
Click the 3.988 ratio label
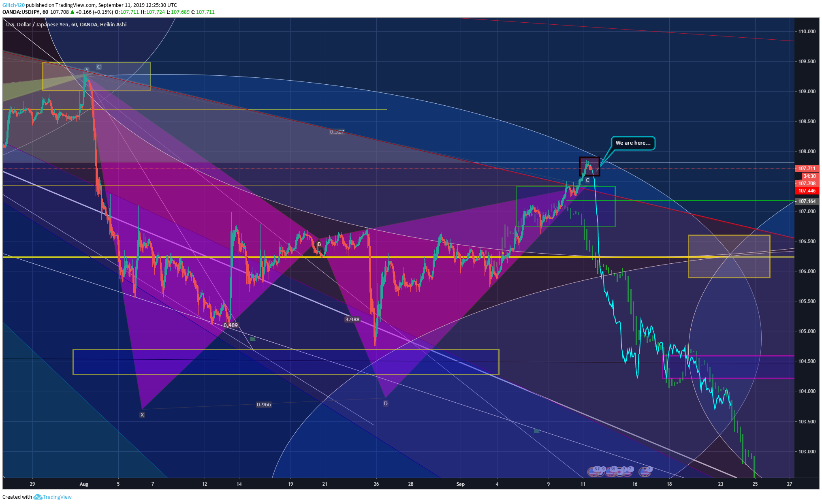[x=352, y=319]
